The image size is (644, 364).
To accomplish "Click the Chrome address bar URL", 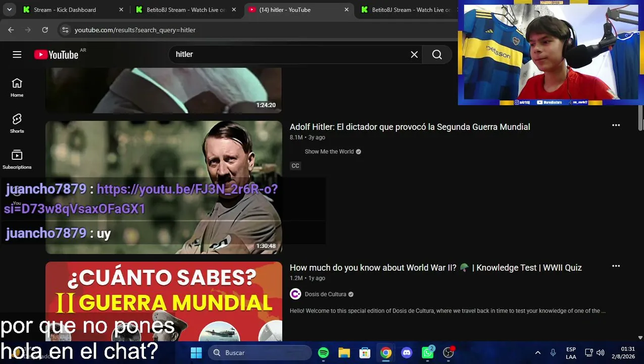I will point(135,30).
